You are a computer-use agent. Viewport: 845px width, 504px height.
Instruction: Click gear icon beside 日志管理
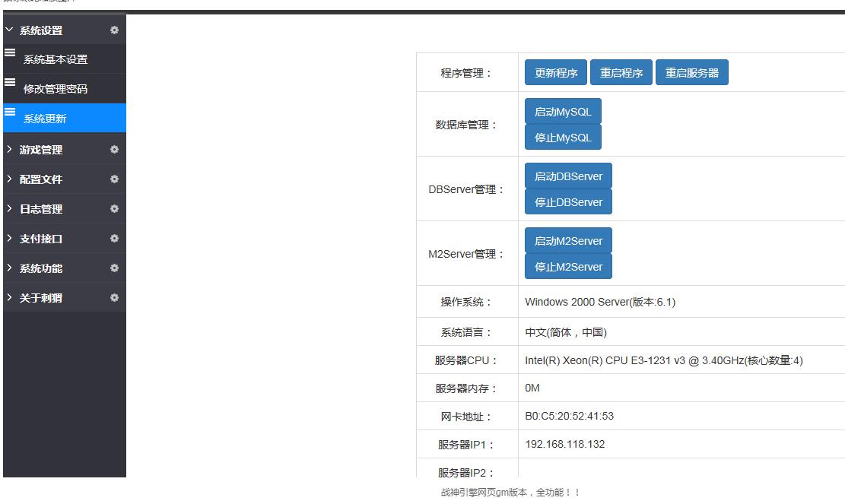click(x=114, y=209)
